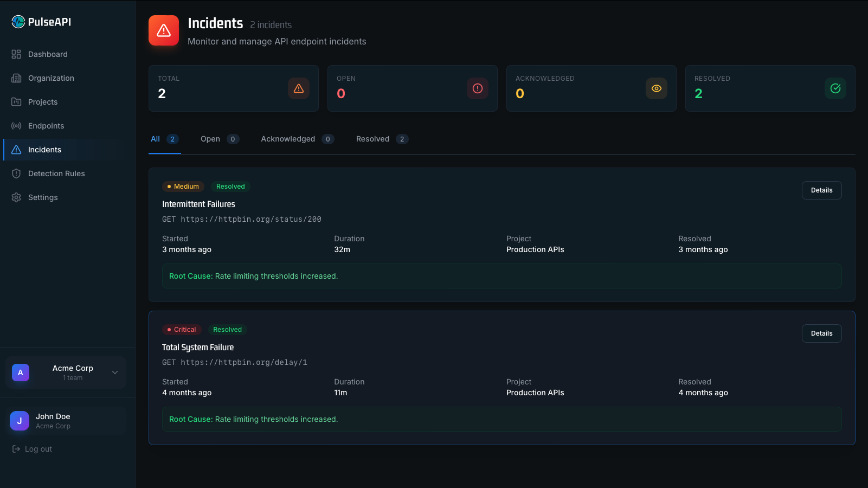The height and width of the screenshot is (488, 868).
Task: Click the Medium severity badge
Action: [x=183, y=186]
